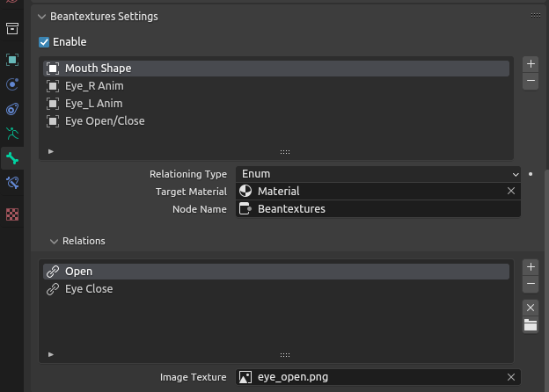Open the Object properties tab
This screenshot has width=549, height=392.
click(x=12, y=60)
